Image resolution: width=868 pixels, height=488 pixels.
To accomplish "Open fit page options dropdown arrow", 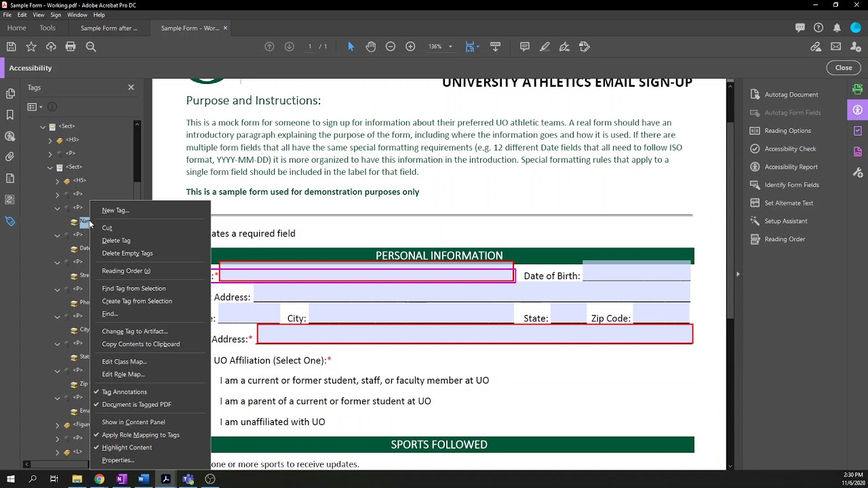I will point(478,47).
